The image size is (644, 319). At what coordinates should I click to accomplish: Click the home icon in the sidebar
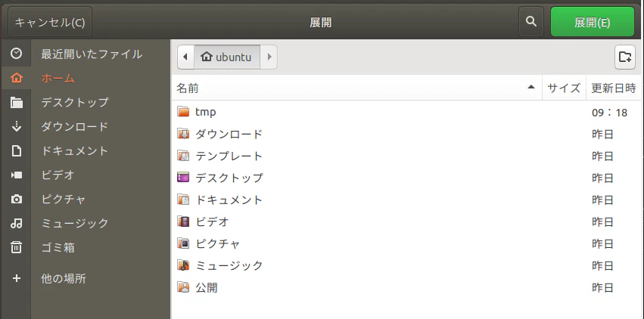pyautogui.click(x=17, y=78)
